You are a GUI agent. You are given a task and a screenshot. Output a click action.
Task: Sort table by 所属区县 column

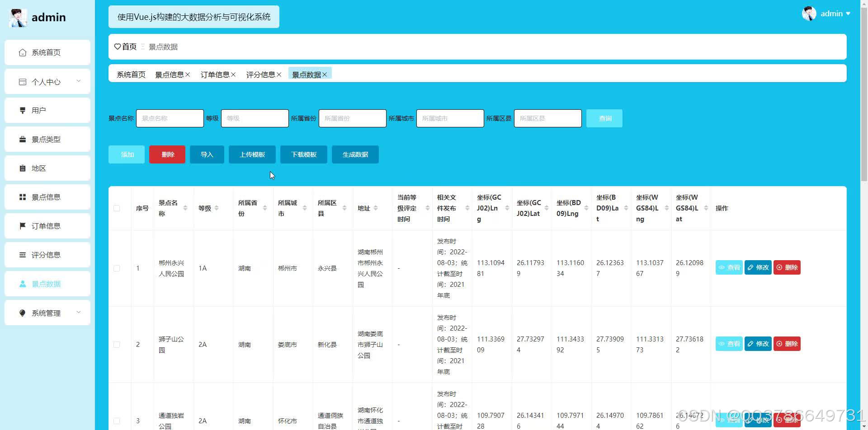coord(344,208)
